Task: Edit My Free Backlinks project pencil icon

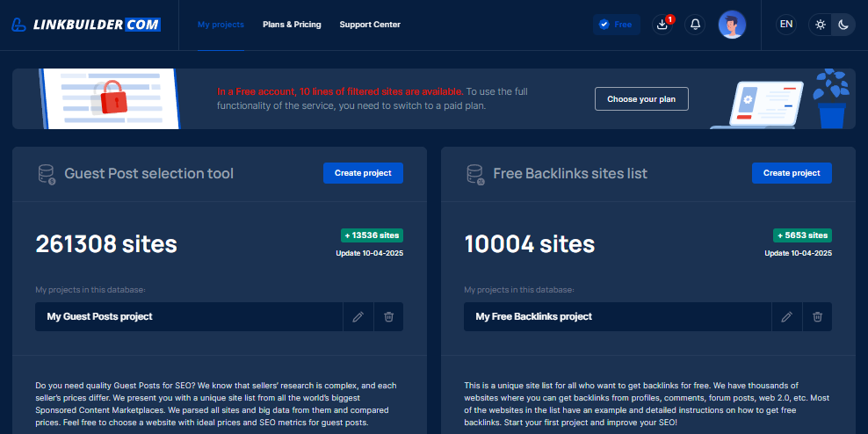Action: click(786, 316)
